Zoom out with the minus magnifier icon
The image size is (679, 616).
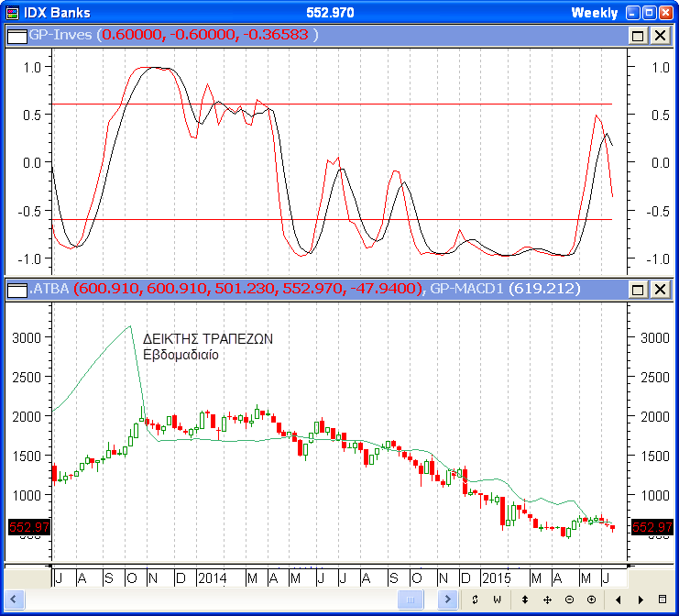click(569, 599)
